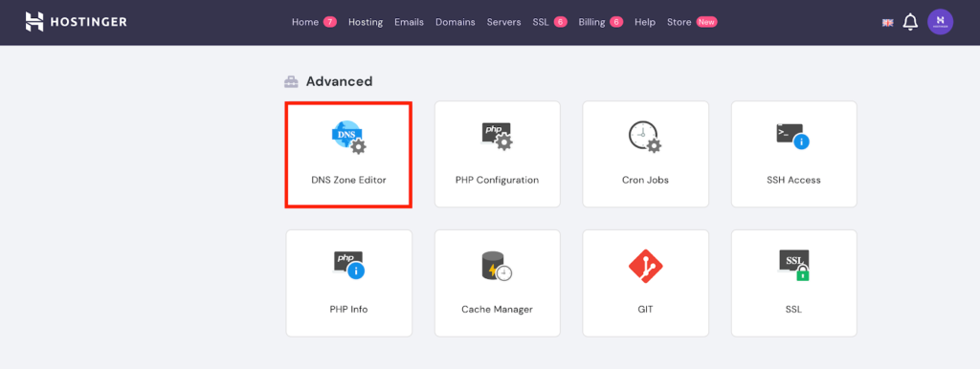Click the SSL card label

[x=793, y=309]
